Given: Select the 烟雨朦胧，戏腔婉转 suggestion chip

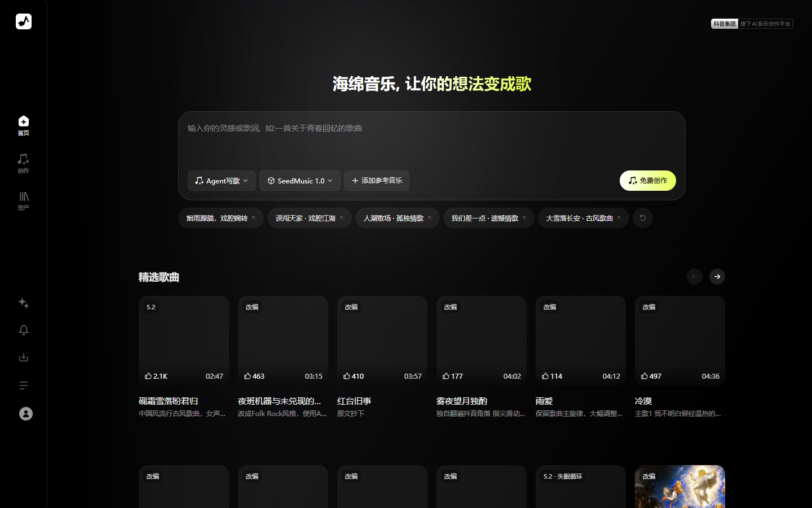Looking at the screenshot, I should click(221, 218).
